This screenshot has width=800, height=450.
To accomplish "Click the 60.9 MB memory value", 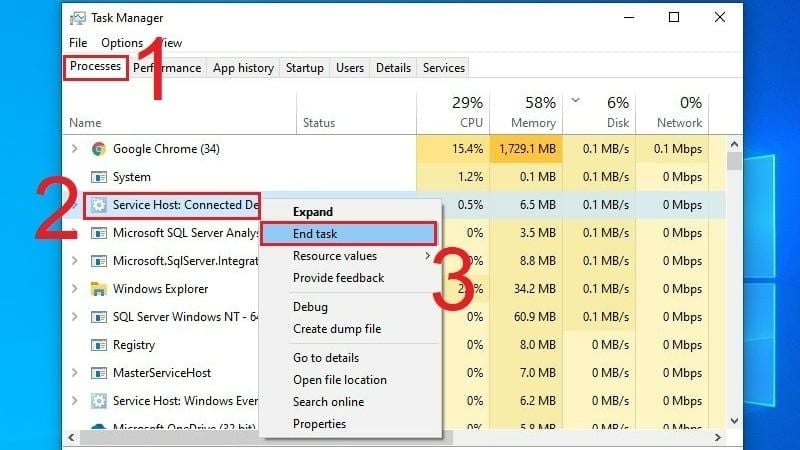I will coord(534,317).
